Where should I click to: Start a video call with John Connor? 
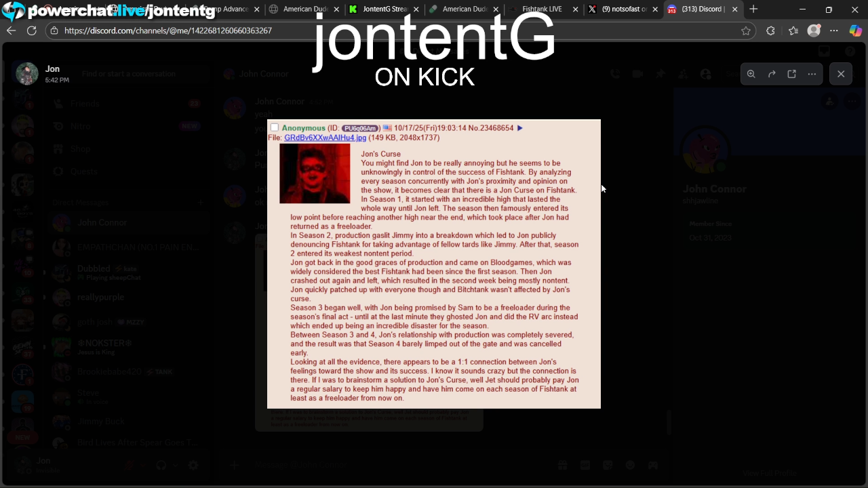pyautogui.click(x=637, y=74)
